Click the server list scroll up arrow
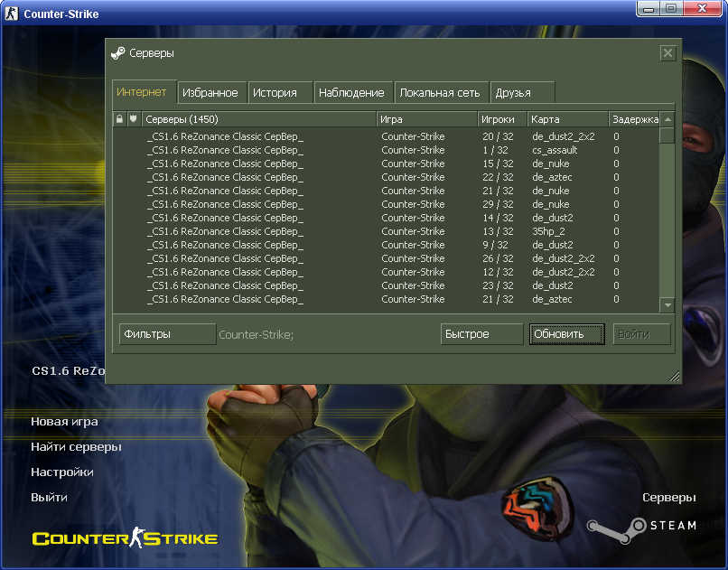Screen dimensions: 728x570 tap(667, 119)
